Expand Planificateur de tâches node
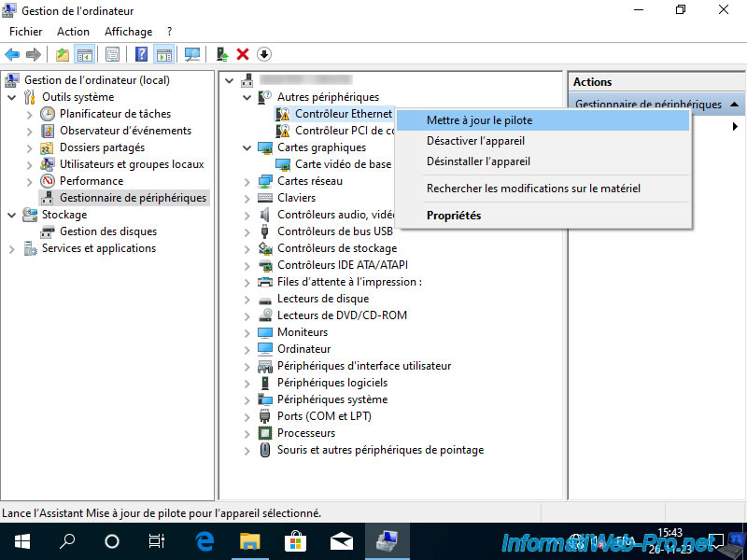Screen dimensions: 747x560 (x=30, y=114)
